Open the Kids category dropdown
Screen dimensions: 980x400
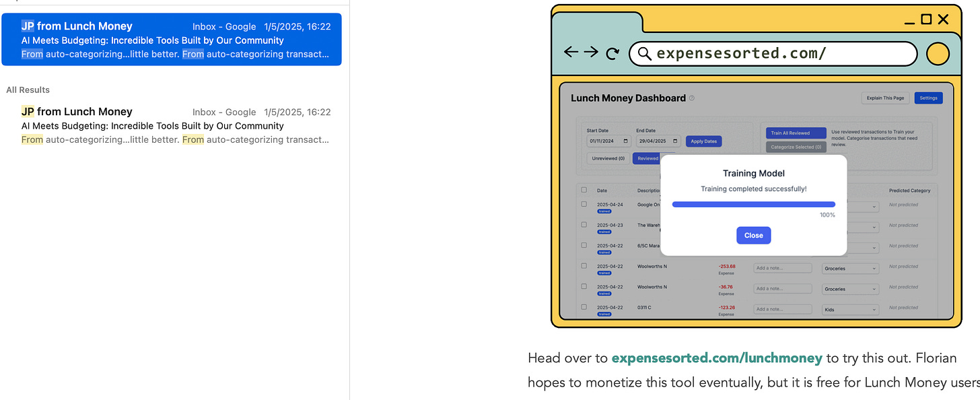(850, 310)
